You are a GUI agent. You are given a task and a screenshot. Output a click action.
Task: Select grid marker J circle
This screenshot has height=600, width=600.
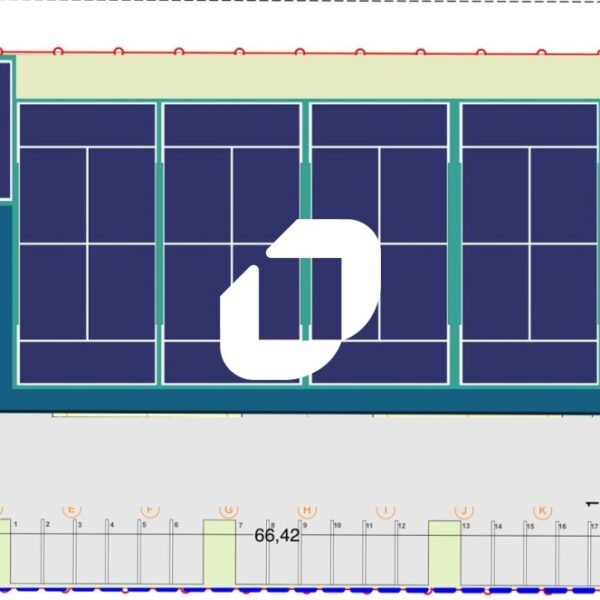coord(463,509)
